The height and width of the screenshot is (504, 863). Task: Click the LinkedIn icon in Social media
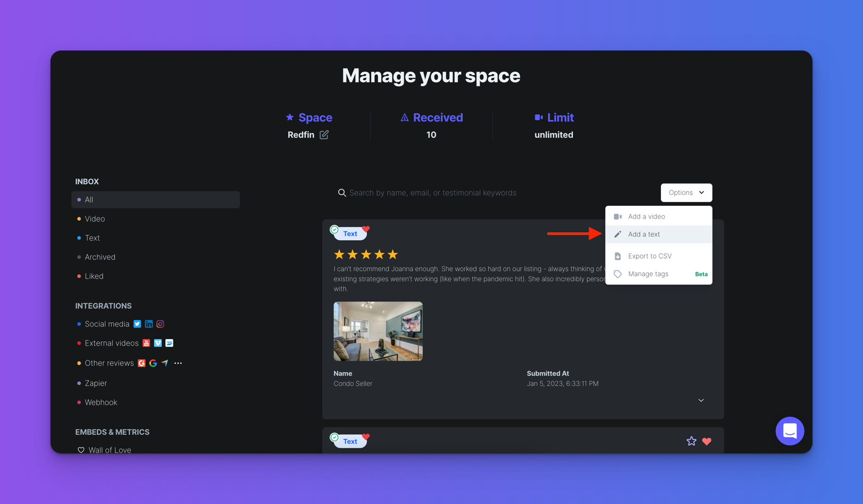(x=149, y=324)
